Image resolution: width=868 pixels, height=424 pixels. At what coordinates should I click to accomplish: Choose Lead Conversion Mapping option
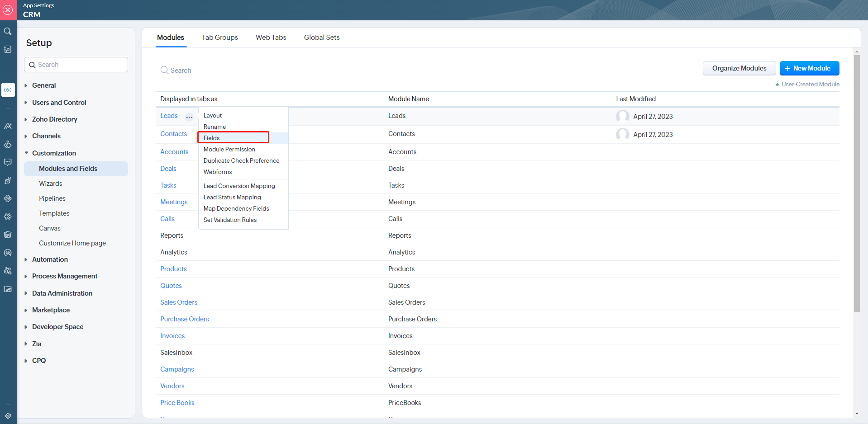click(239, 186)
